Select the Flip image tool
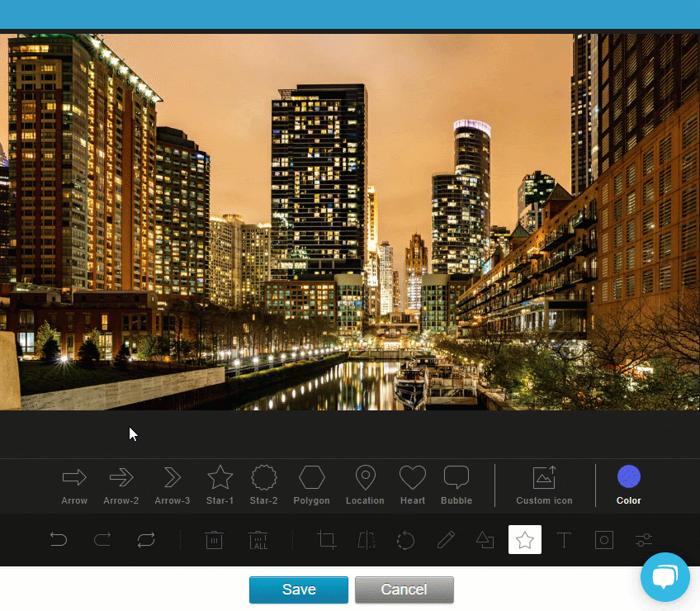The height and width of the screenshot is (611, 700). [x=366, y=540]
